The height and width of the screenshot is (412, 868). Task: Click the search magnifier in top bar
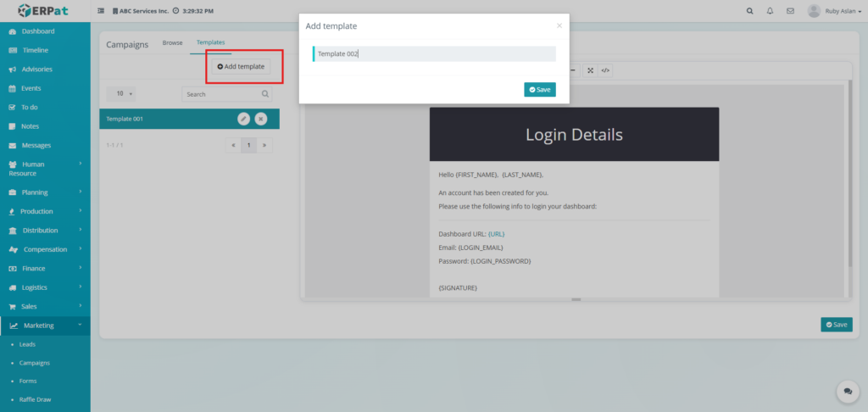(749, 10)
